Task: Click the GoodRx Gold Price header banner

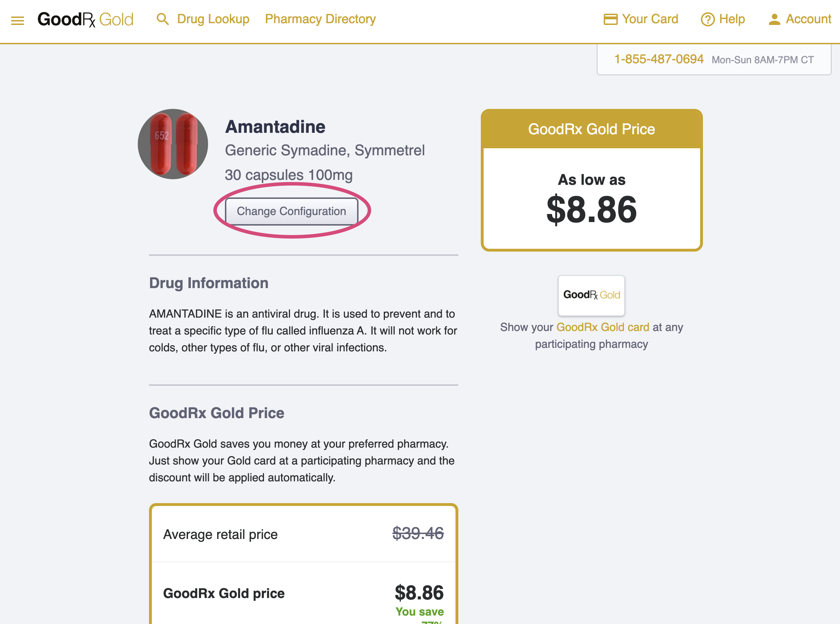Action: click(x=592, y=129)
